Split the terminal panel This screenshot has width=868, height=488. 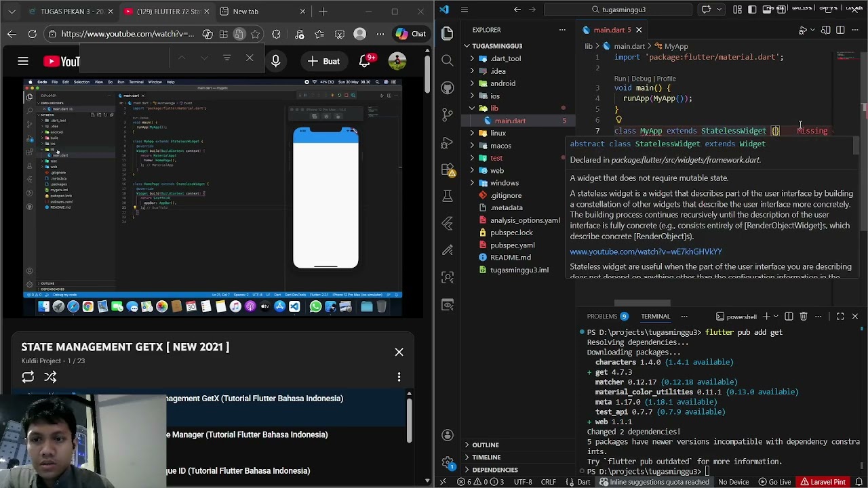789,317
